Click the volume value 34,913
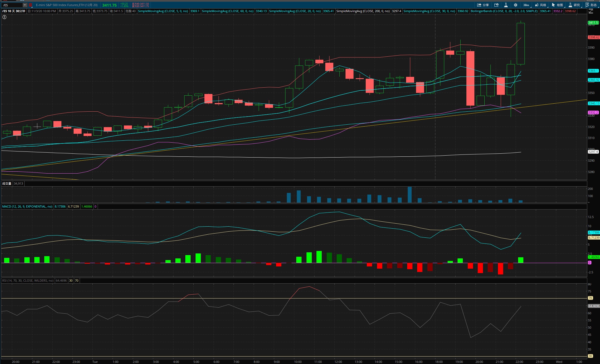 pos(19,184)
